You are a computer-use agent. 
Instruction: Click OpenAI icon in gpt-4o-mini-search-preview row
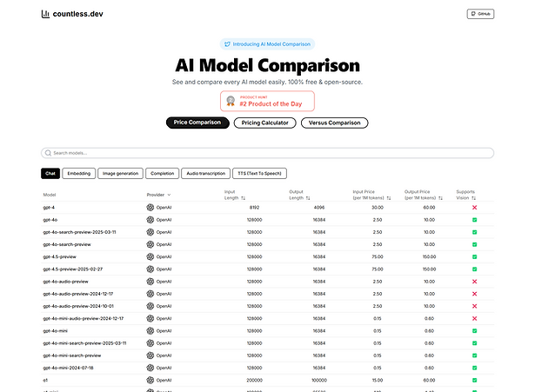pyautogui.click(x=150, y=355)
